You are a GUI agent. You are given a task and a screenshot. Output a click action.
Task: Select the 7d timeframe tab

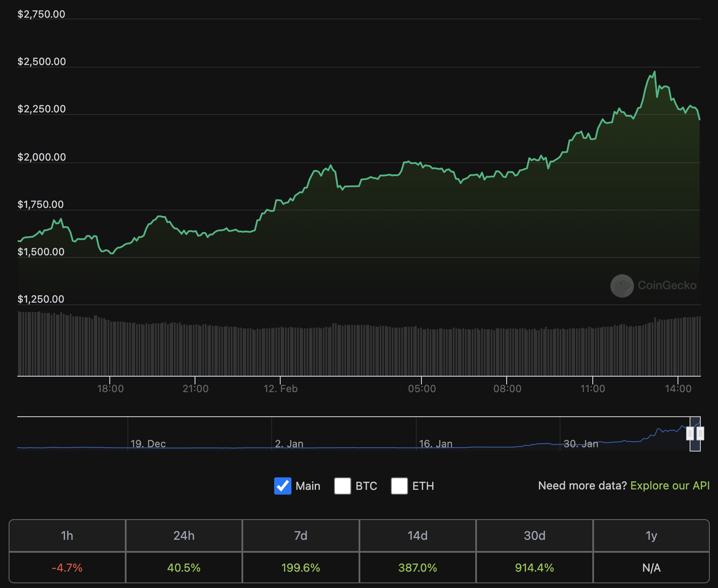point(301,535)
